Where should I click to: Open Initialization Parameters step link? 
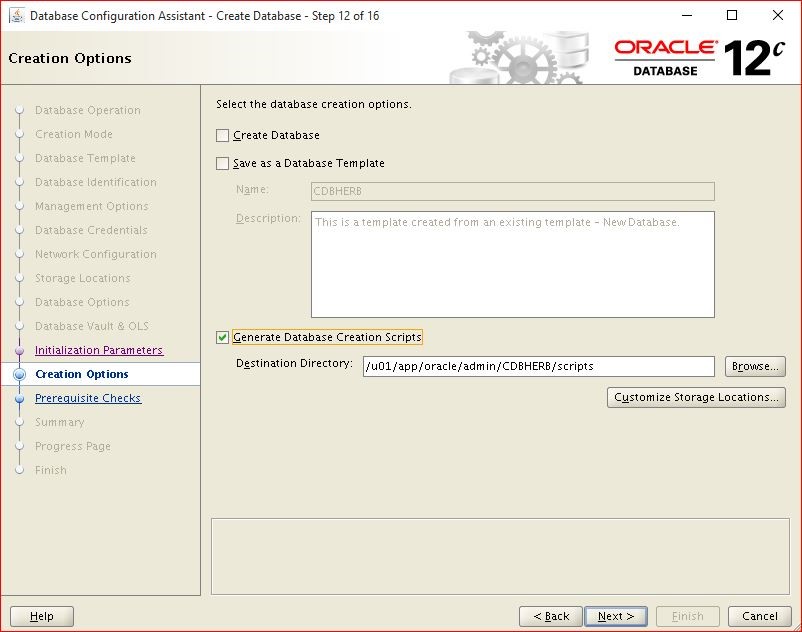click(x=99, y=350)
